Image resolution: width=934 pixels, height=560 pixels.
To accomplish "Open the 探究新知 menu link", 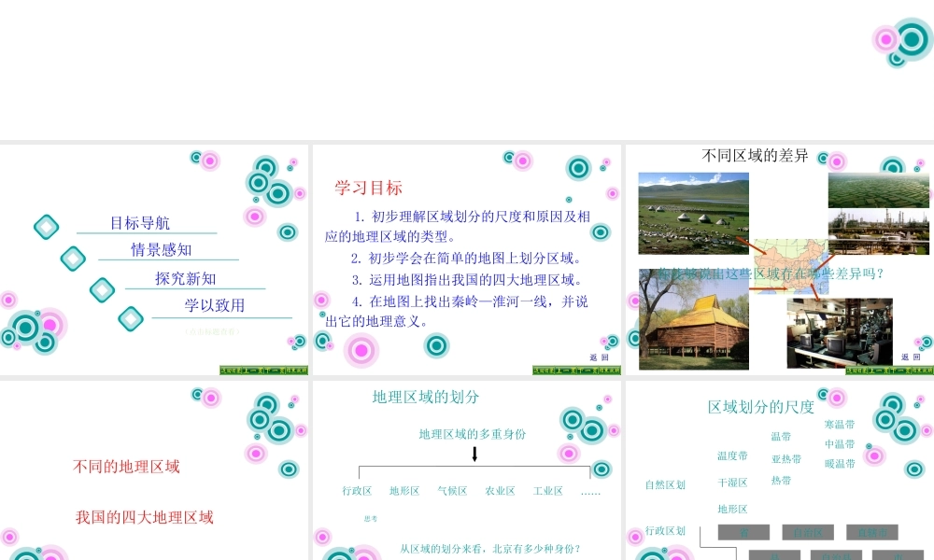I will click(186, 278).
